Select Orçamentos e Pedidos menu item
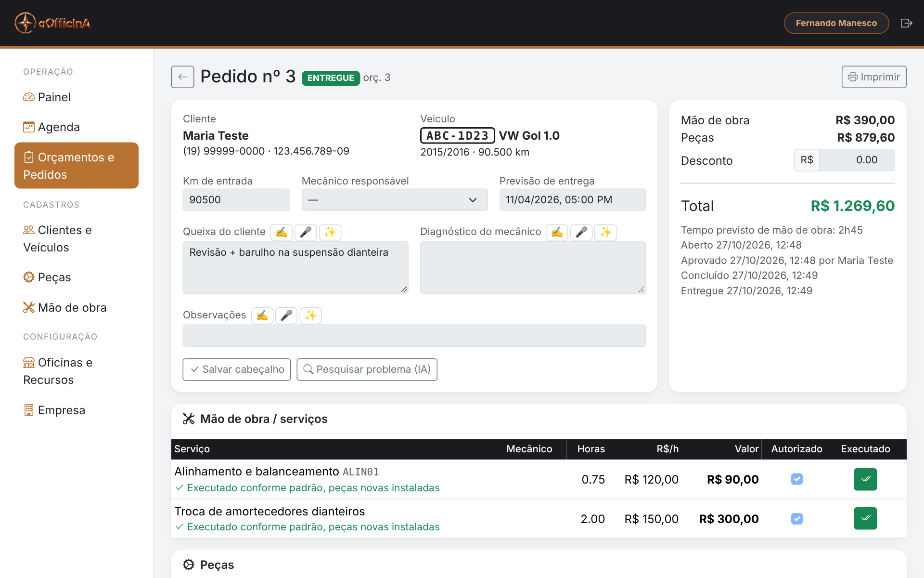This screenshot has height=578, width=924. [x=77, y=166]
